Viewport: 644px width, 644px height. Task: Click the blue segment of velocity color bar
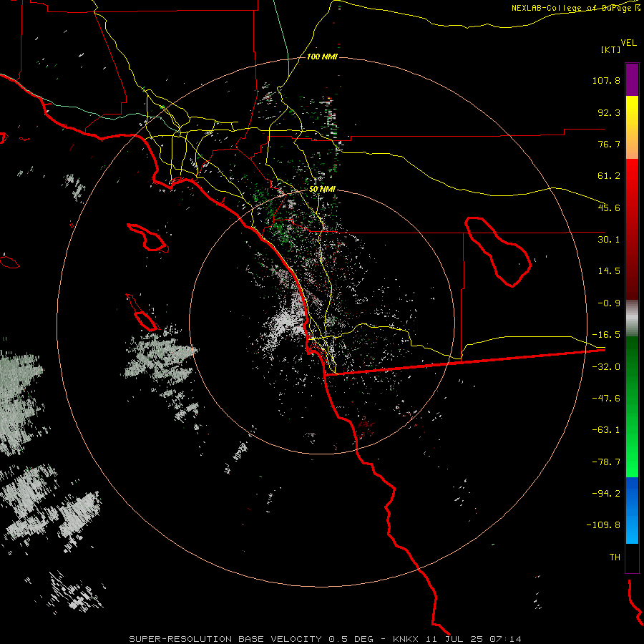pos(632,510)
